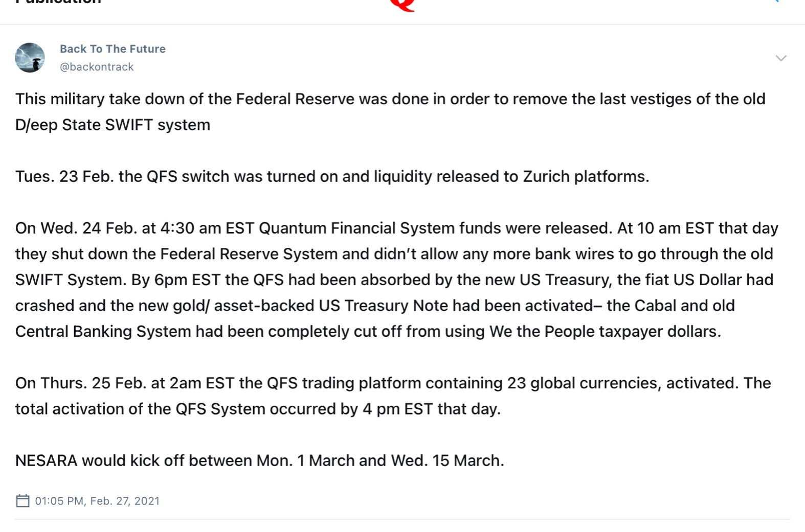
Task: Open the 01:05 PM, Feb. 27, 2021 timestamp
Action: click(x=97, y=501)
